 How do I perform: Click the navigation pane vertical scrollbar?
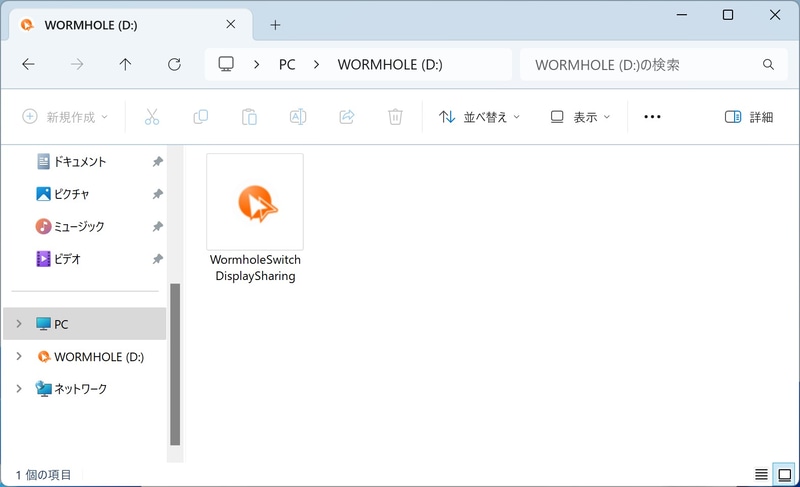175,365
